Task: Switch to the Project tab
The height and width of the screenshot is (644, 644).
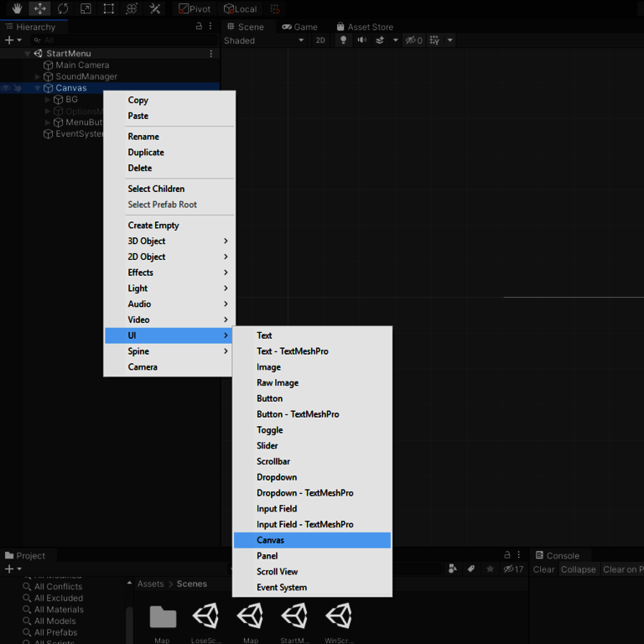Action: coord(25,556)
